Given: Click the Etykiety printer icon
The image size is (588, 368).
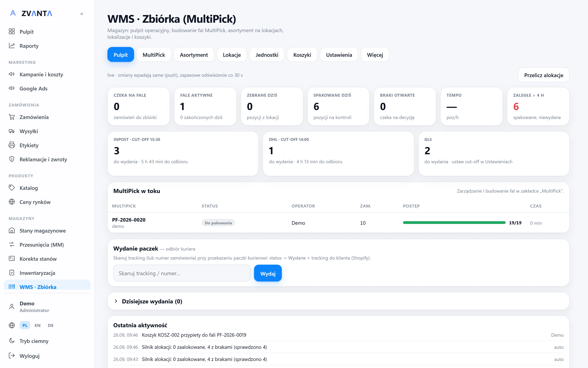Looking at the screenshot, I should click(12, 145).
